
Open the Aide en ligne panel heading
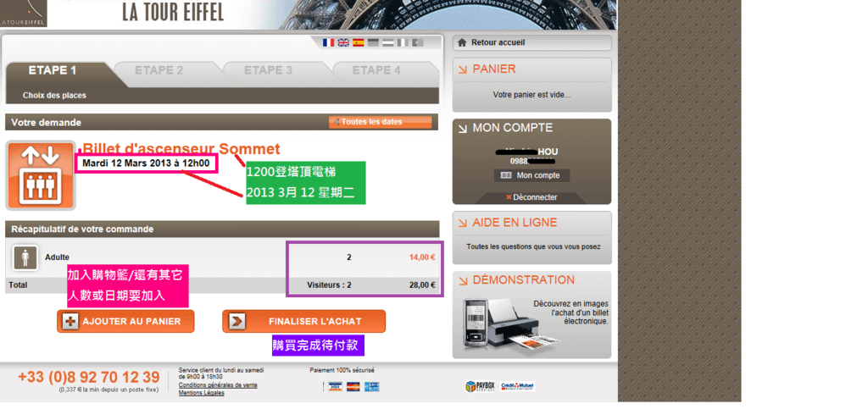click(515, 223)
